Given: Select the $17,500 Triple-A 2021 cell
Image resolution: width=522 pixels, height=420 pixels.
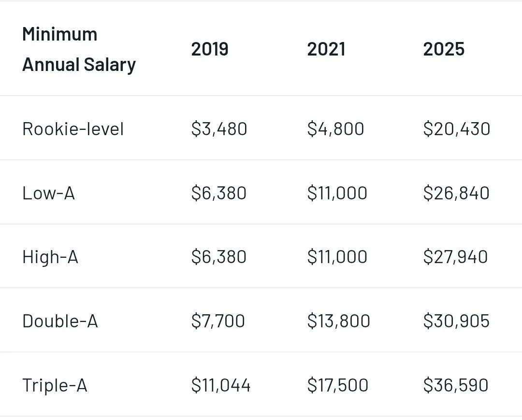Looking at the screenshot, I should pyautogui.click(x=337, y=385).
